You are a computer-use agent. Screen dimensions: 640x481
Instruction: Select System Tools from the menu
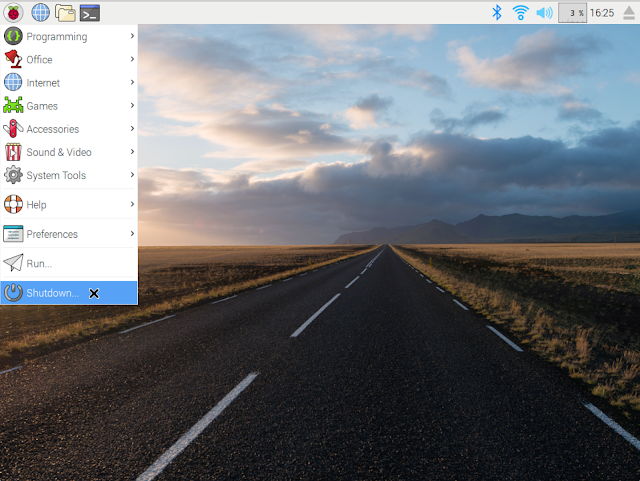[x=69, y=175]
